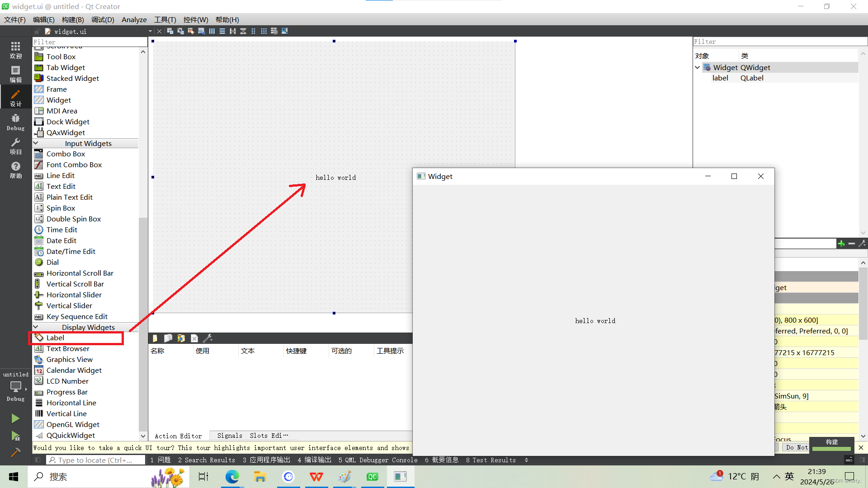The width and height of the screenshot is (868, 488).
Task: Switch to Action Editor tab
Action: tap(179, 436)
